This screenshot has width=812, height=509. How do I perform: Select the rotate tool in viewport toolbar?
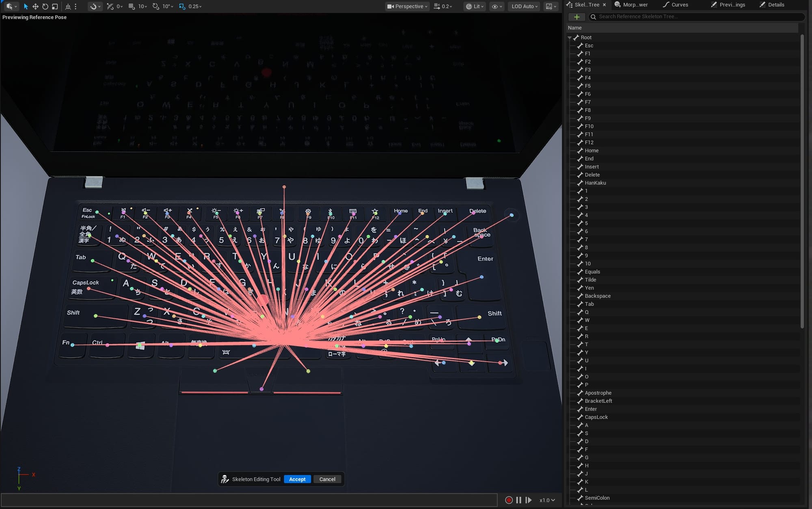[x=45, y=6]
